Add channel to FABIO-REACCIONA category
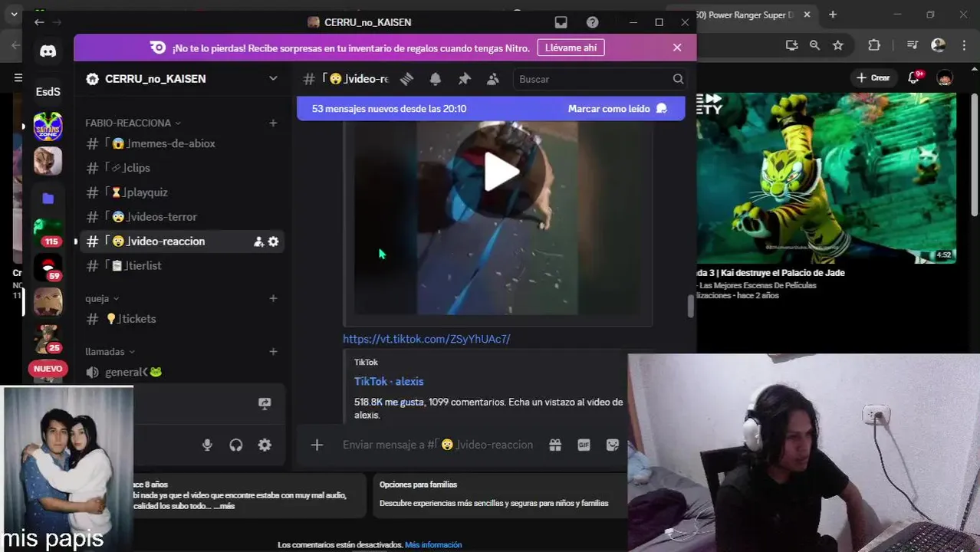The image size is (980, 552). (x=273, y=123)
